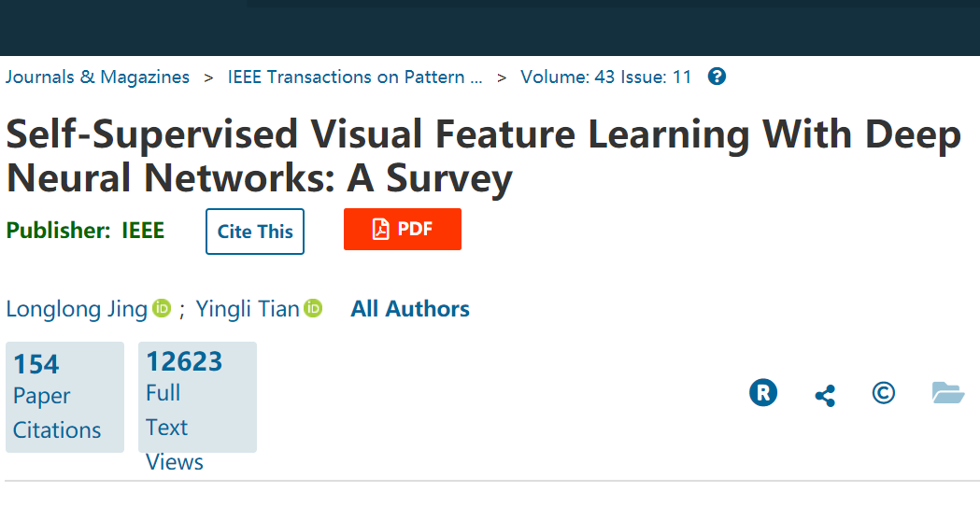
Task: Open author Longlong Jing's profile
Action: (x=77, y=309)
